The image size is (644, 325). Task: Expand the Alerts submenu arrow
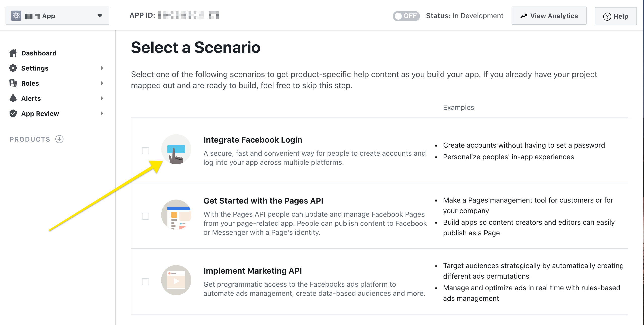coord(102,98)
